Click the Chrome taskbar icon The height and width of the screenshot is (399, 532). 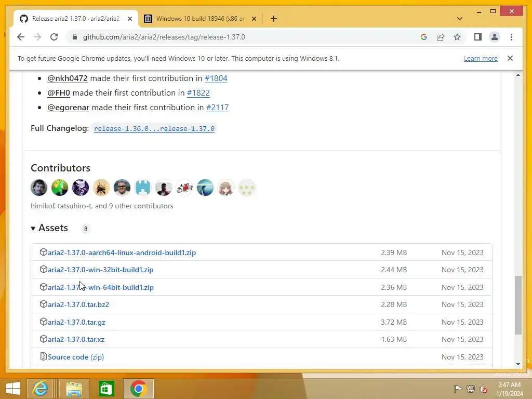(138, 389)
